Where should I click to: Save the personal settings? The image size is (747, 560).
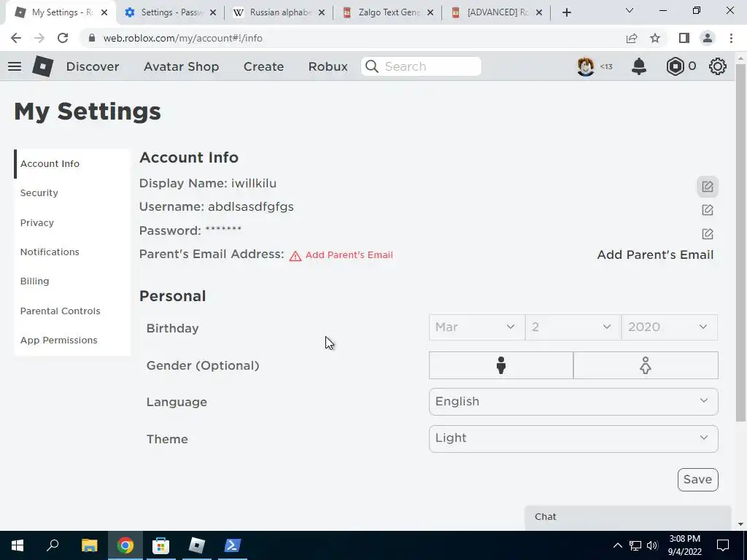pos(698,480)
